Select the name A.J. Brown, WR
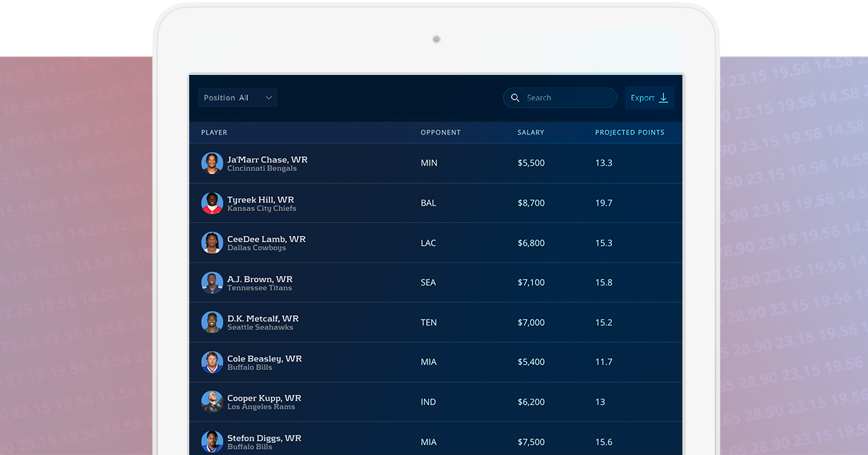 (x=260, y=279)
